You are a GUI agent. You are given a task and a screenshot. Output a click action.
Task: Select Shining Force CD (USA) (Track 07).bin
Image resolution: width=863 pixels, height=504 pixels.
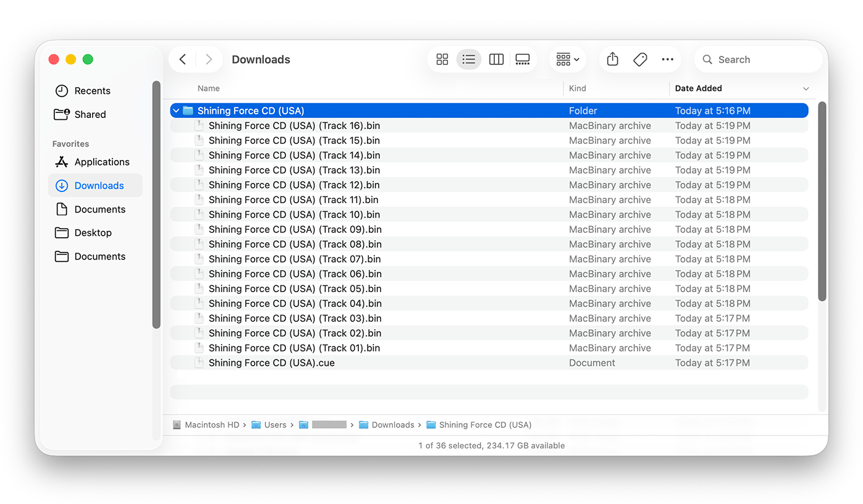point(489,259)
